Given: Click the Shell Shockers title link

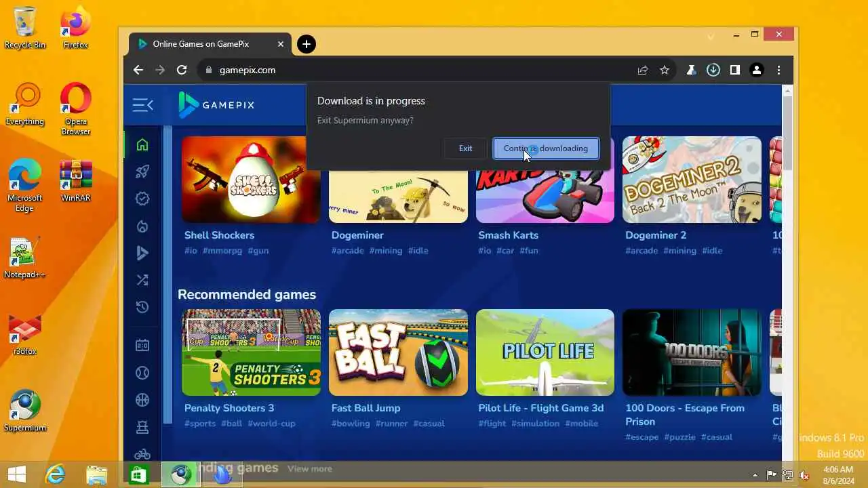Looking at the screenshot, I should click(x=219, y=235).
